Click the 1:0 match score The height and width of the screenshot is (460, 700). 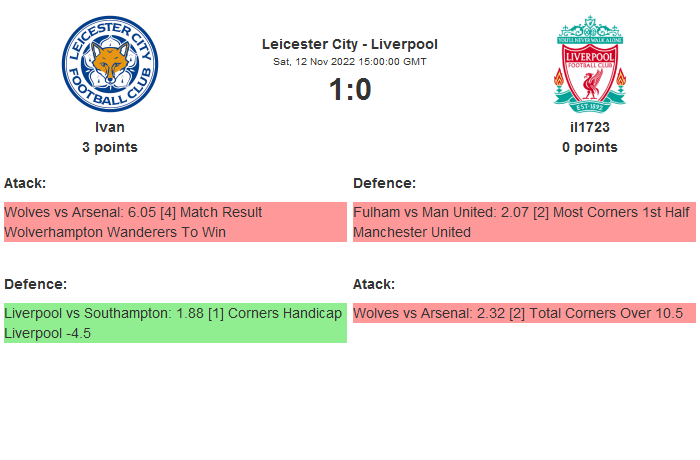[350, 90]
